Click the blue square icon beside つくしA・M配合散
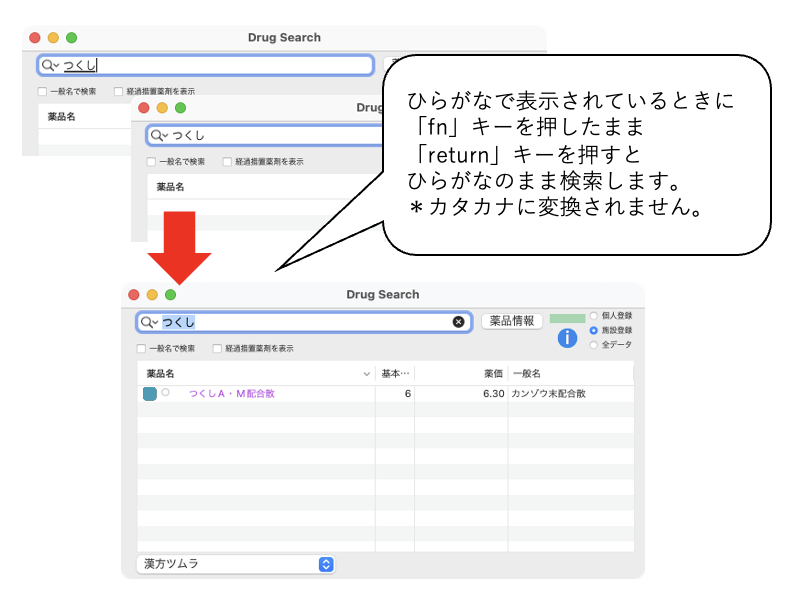 coord(150,394)
